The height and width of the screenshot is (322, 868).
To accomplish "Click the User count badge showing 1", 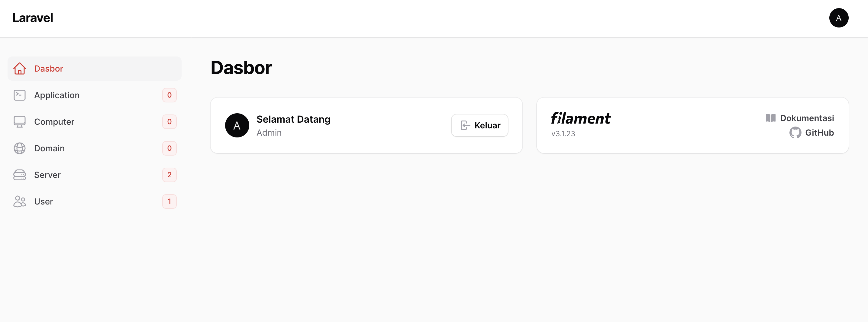I will pyautogui.click(x=169, y=201).
